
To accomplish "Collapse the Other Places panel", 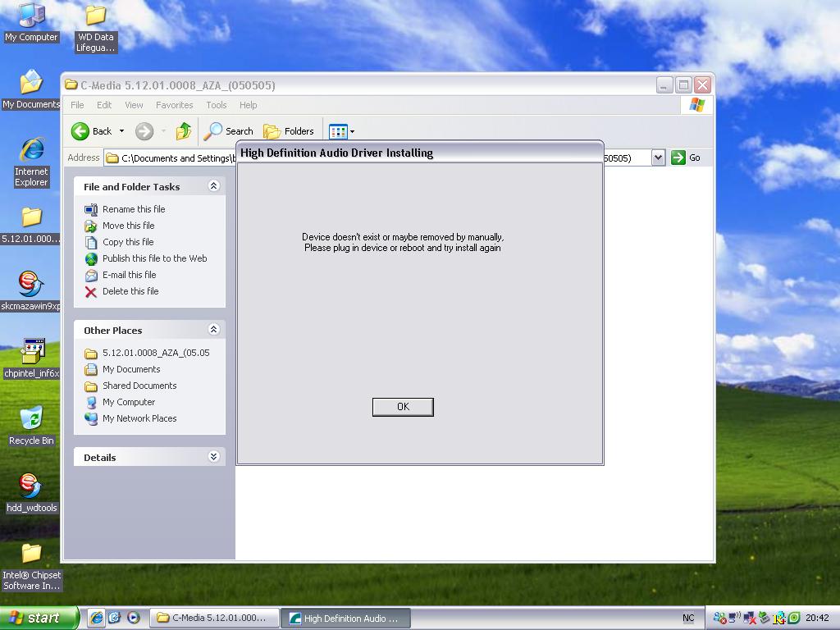I will [x=214, y=330].
